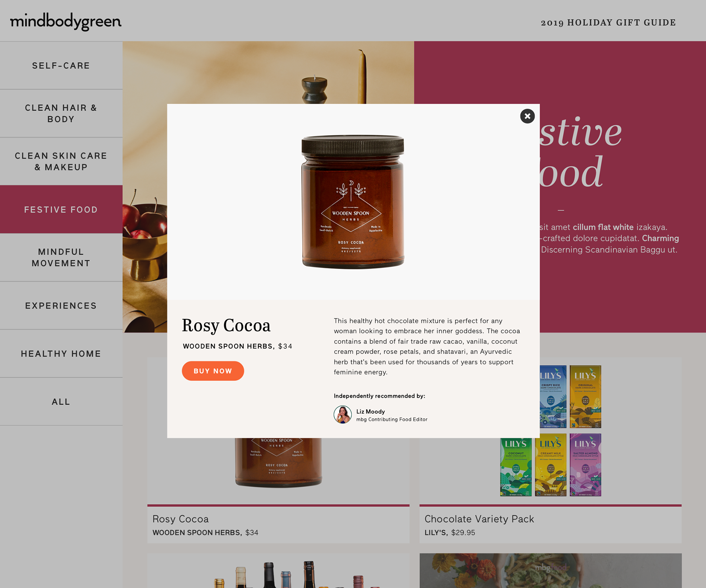Click Liz Moody's avatar photo
The height and width of the screenshot is (588, 706).
click(x=343, y=415)
